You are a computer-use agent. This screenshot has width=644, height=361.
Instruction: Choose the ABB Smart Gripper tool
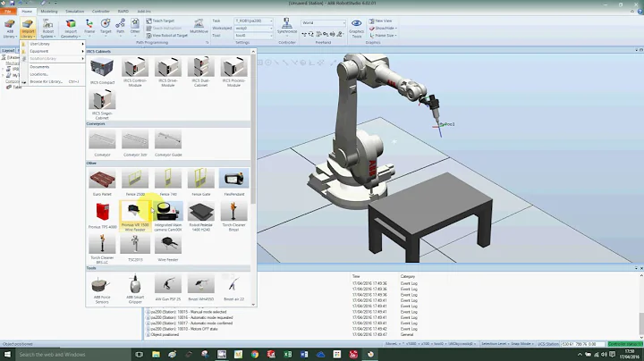135,289
